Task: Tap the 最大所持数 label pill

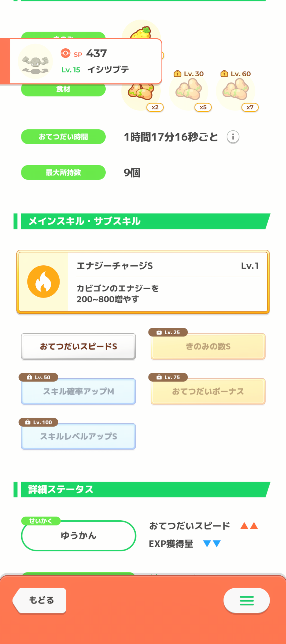Action: point(63,173)
